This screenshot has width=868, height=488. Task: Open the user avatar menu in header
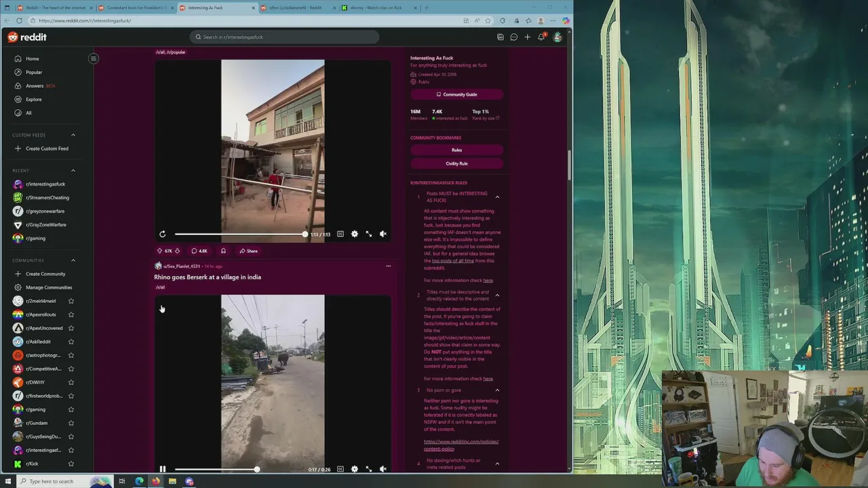(557, 37)
